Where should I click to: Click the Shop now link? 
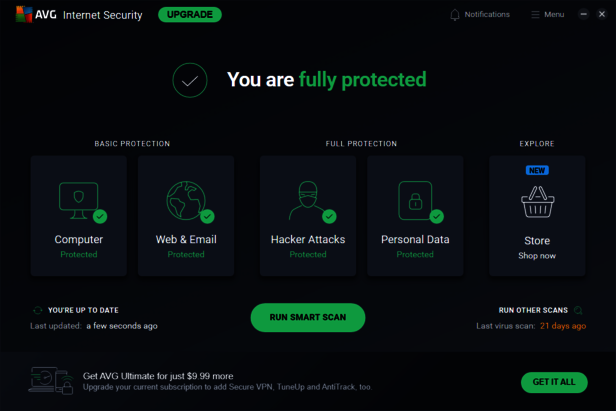tap(537, 256)
